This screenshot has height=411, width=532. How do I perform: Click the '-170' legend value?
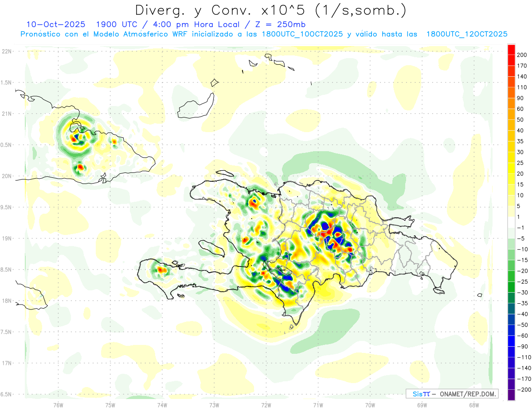(525, 379)
